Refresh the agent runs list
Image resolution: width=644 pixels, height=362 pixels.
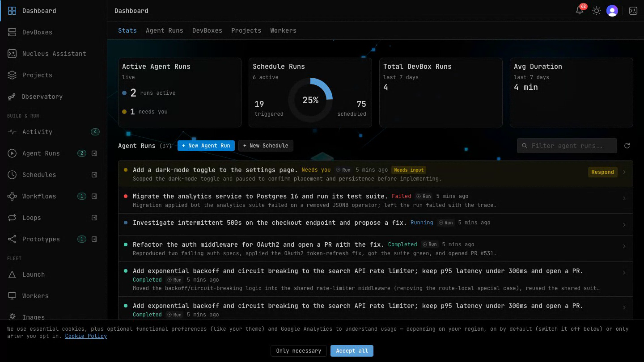click(627, 146)
